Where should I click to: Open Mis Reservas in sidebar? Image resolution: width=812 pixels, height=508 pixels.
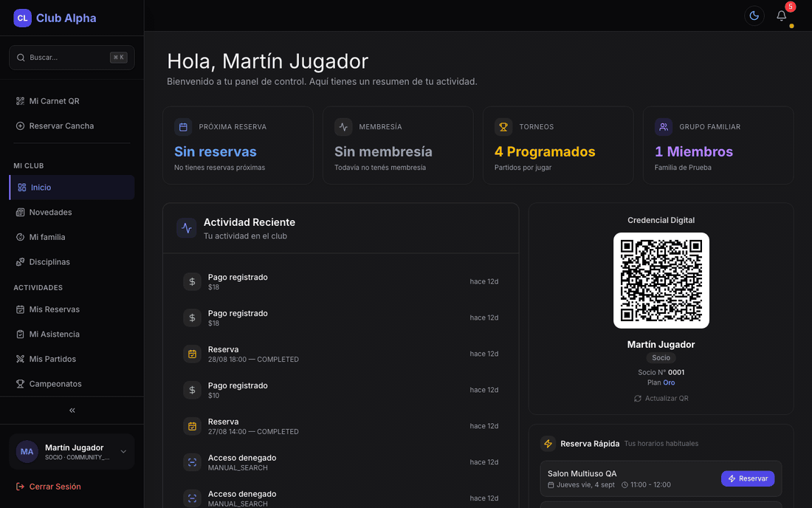pyautogui.click(x=72, y=309)
